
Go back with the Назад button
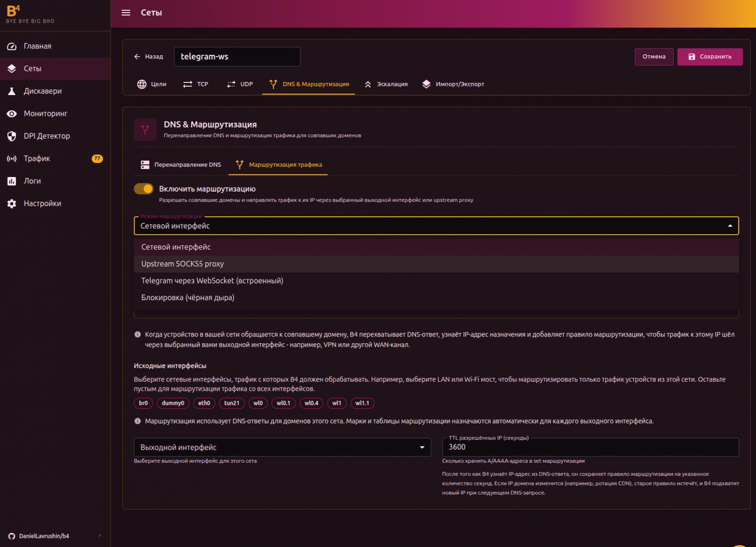click(149, 57)
